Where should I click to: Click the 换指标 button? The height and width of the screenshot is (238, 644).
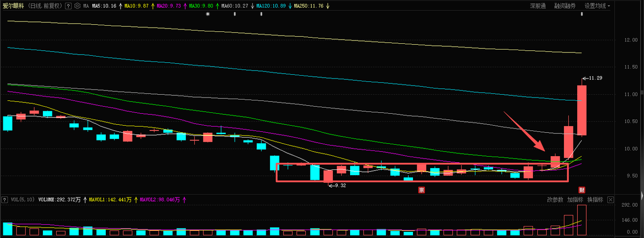(x=595, y=200)
